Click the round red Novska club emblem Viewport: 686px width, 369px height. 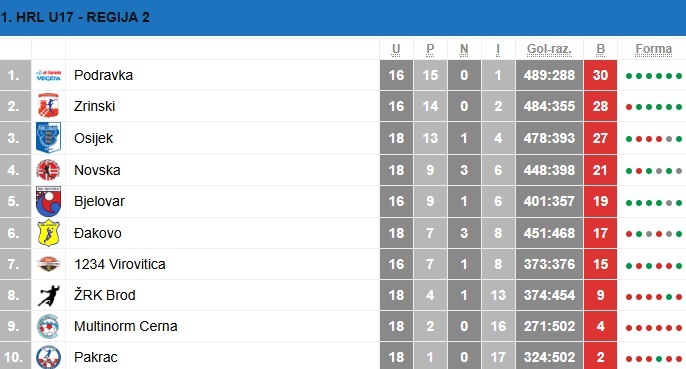click(x=48, y=170)
